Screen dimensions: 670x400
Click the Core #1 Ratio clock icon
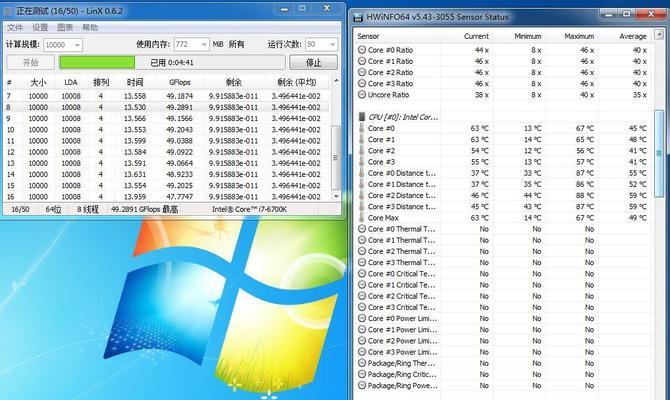[x=362, y=61]
